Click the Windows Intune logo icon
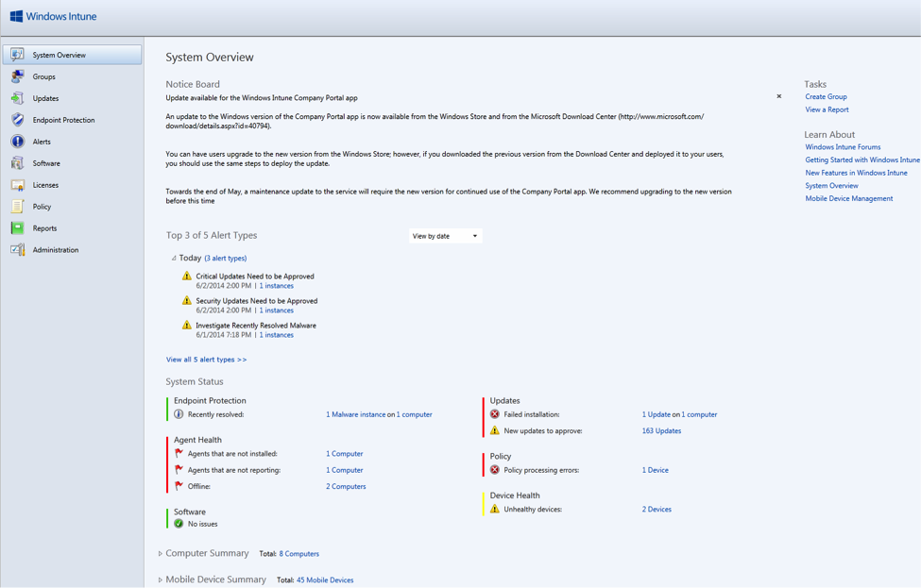 [16, 16]
